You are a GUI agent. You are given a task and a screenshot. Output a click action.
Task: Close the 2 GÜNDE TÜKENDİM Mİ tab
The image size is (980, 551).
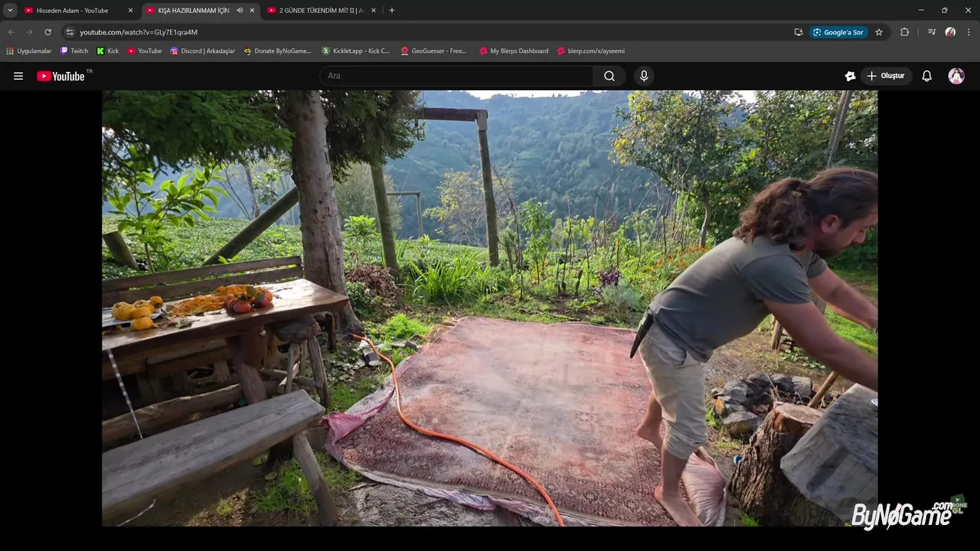coord(373,11)
